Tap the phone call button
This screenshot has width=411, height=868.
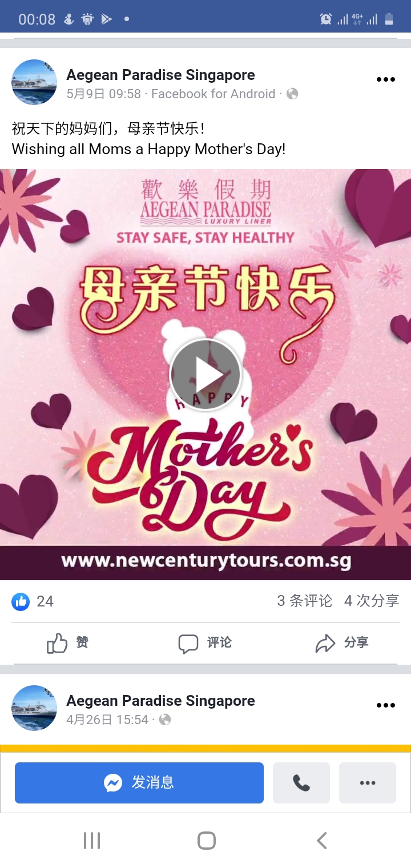tap(301, 783)
